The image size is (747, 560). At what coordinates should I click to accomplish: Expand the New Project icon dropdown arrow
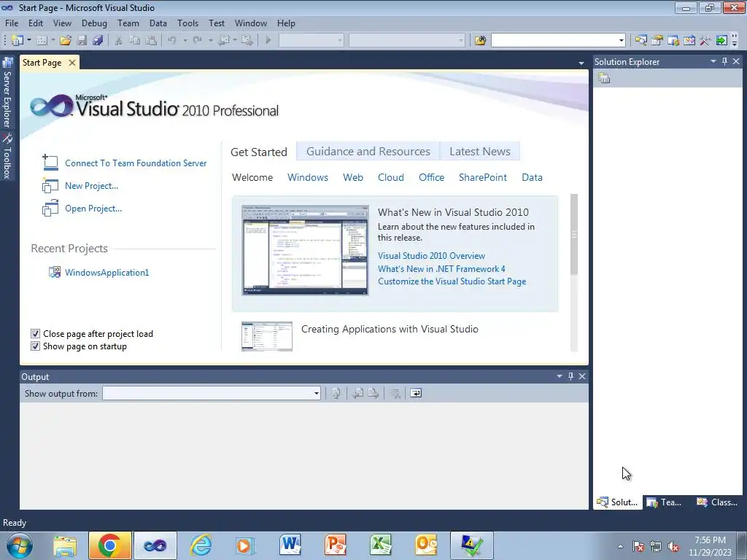coord(28,41)
